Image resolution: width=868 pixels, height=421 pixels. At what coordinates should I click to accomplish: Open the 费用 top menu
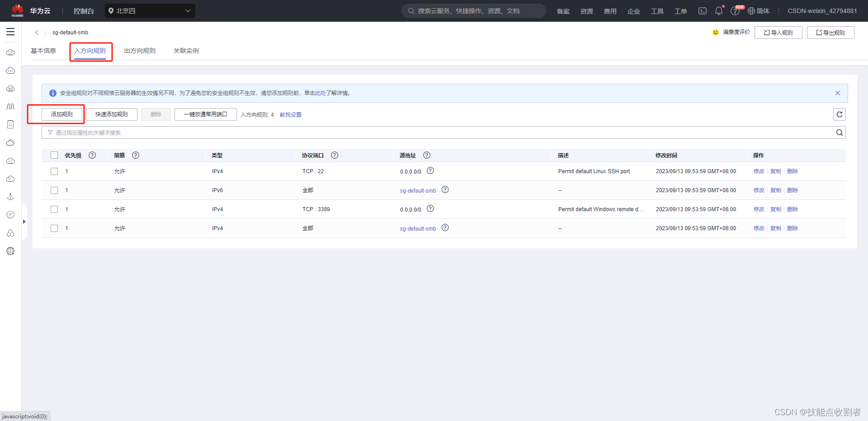(610, 11)
